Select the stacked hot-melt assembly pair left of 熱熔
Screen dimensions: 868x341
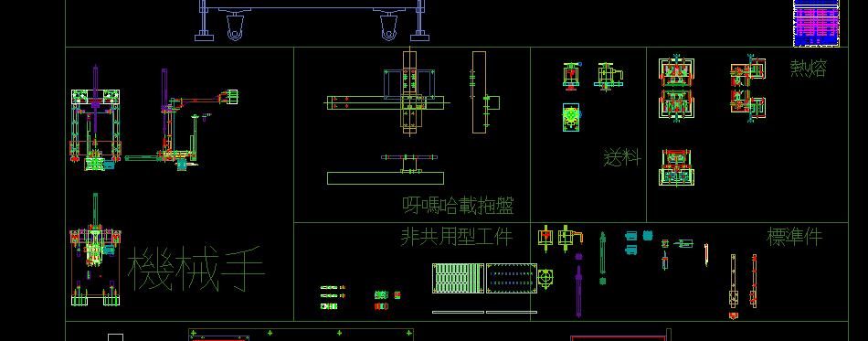[676, 88]
